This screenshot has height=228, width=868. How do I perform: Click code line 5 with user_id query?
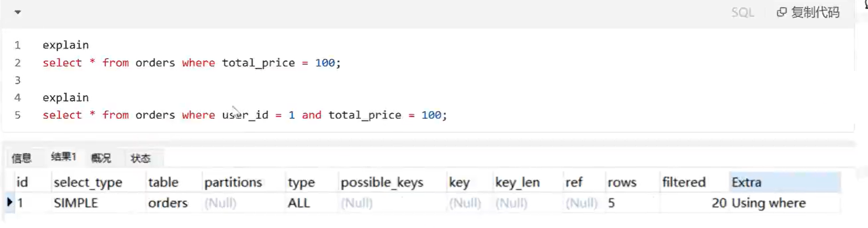coord(244,115)
